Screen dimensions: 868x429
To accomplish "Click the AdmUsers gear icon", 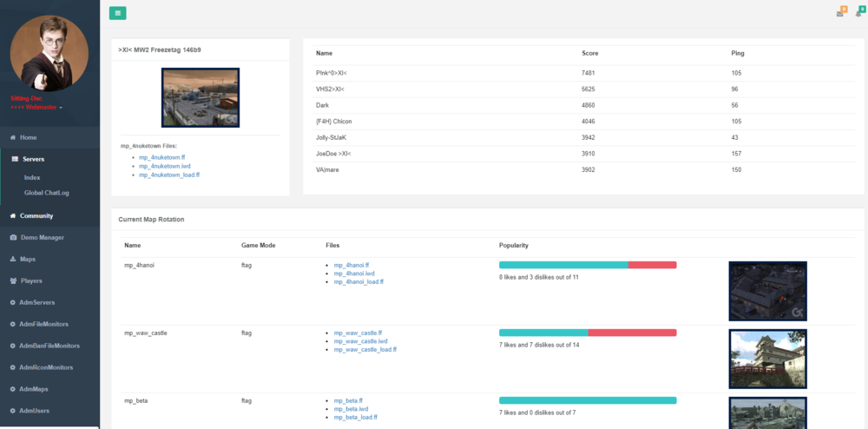I will point(13,410).
